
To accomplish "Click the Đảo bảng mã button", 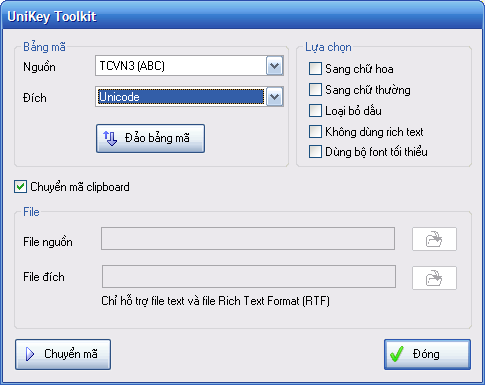I will tap(150, 139).
